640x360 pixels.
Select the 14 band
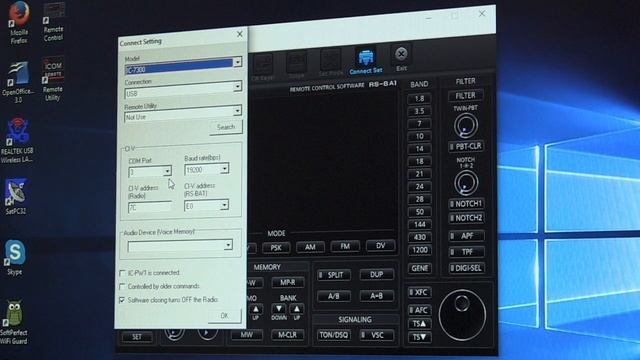[x=419, y=149]
